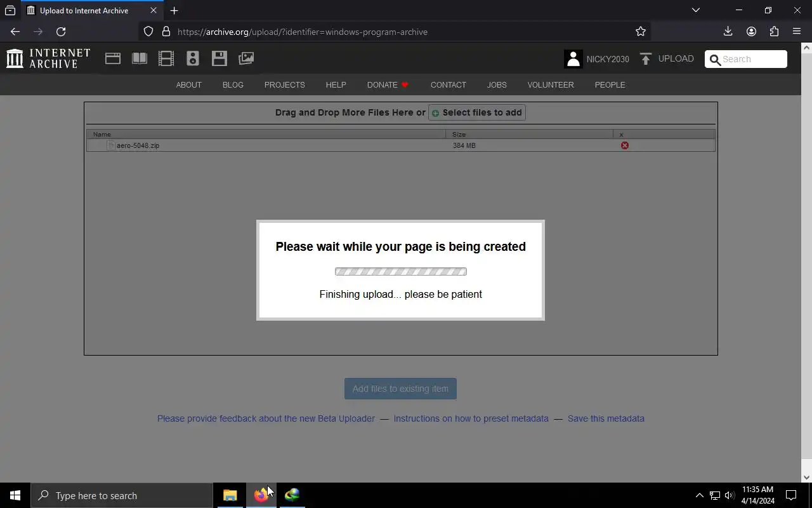This screenshot has height=508, width=812.
Task: Open a new tab with plus button
Action: tap(174, 10)
